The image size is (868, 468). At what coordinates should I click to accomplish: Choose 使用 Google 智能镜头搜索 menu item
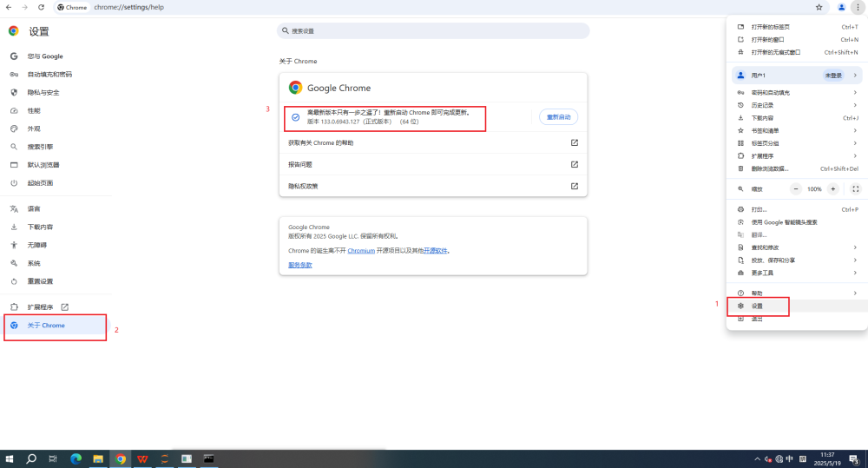point(797,222)
